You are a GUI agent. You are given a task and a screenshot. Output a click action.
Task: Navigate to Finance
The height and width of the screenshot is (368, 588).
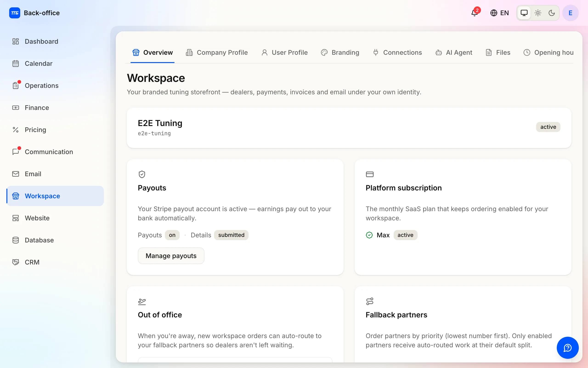(x=55, y=108)
